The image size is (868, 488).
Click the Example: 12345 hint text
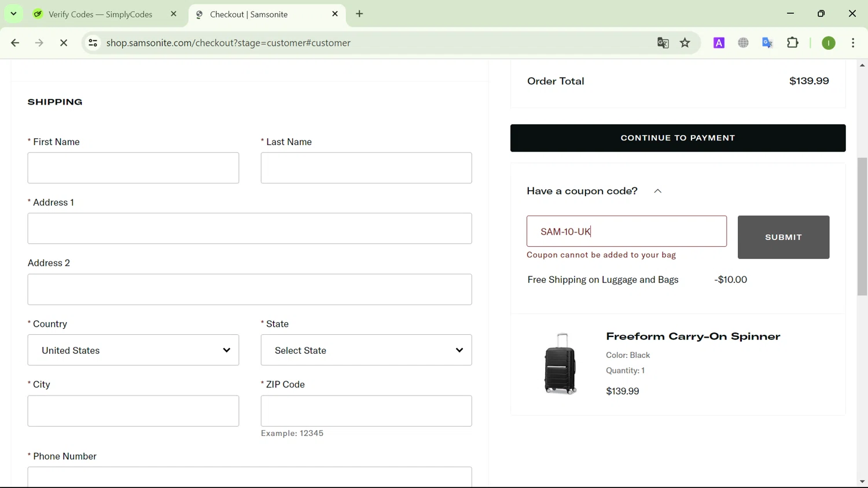tap(292, 434)
